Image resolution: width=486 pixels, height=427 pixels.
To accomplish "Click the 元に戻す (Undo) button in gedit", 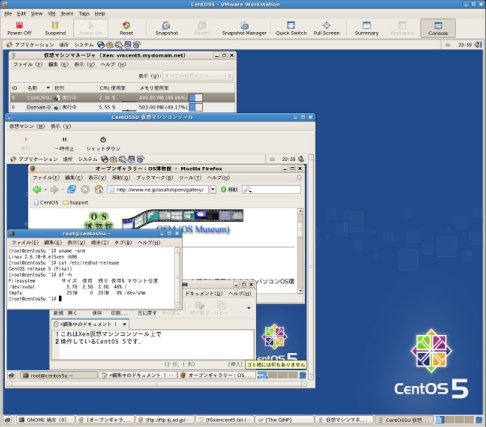I will coord(147,313).
